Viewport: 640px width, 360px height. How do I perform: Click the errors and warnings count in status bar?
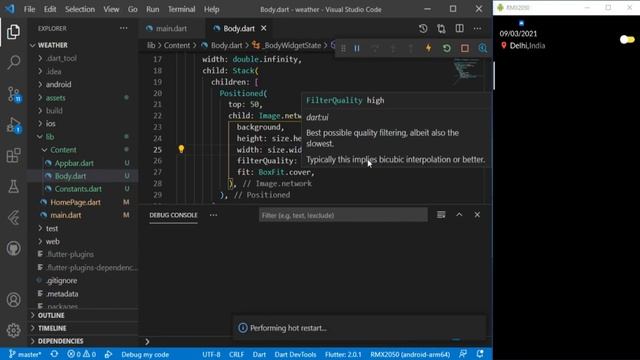point(82,354)
